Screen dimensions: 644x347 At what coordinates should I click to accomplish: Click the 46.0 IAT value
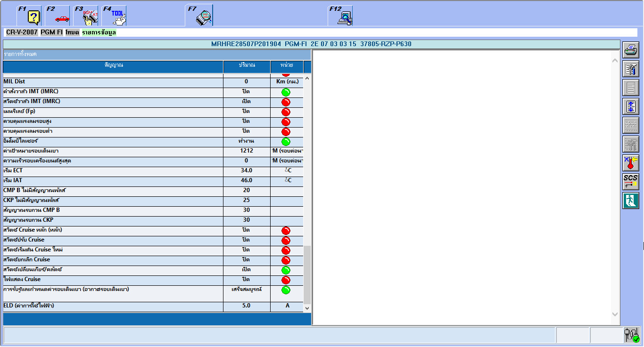point(247,180)
